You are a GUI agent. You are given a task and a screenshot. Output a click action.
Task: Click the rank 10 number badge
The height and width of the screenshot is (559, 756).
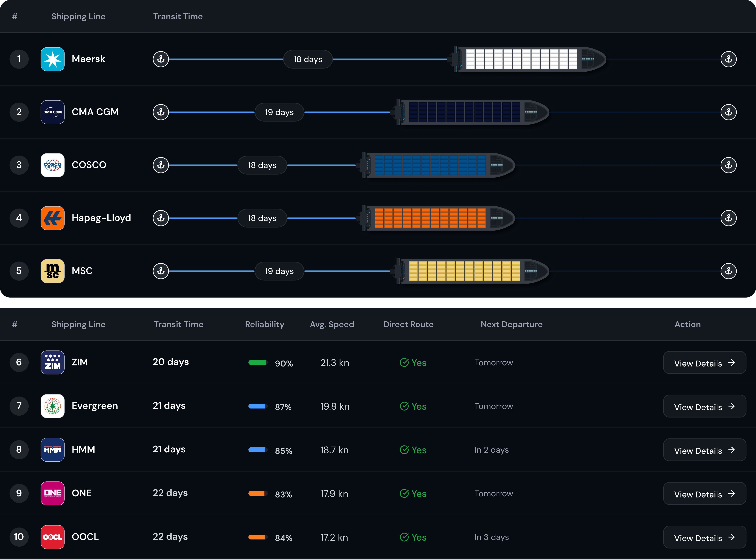(x=19, y=537)
